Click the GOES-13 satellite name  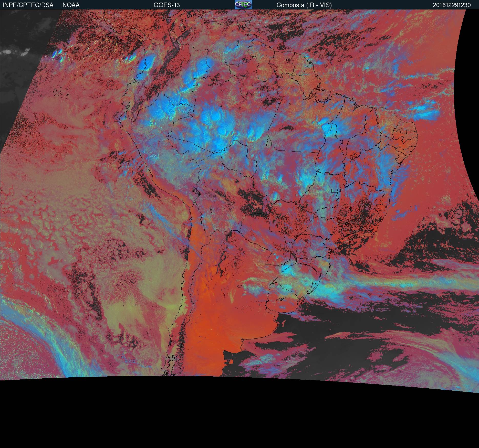coord(166,5)
